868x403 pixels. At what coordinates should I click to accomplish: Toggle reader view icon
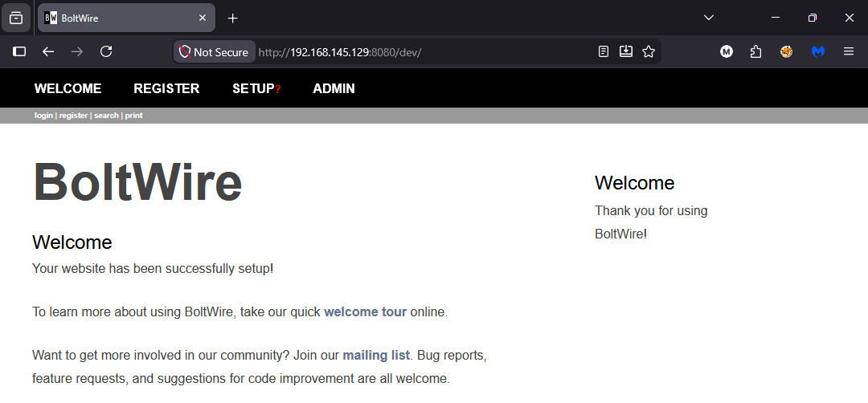pos(604,51)
